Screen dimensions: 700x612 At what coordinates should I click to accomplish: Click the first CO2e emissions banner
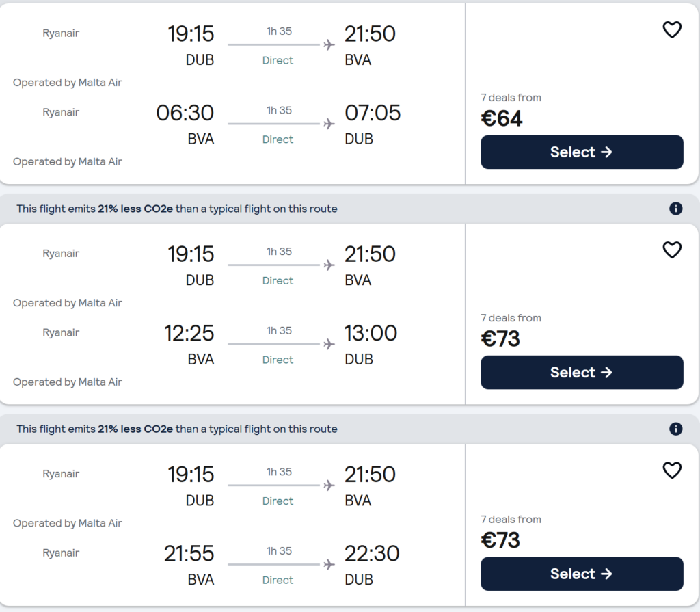(x=174, y=209)
